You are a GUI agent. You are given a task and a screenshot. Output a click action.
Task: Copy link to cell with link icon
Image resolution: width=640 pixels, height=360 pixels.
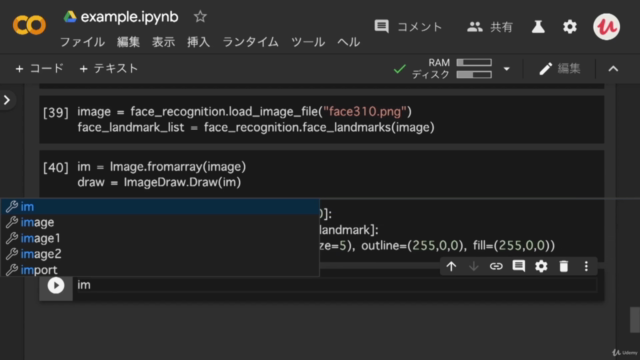click(x=496, y=267)
